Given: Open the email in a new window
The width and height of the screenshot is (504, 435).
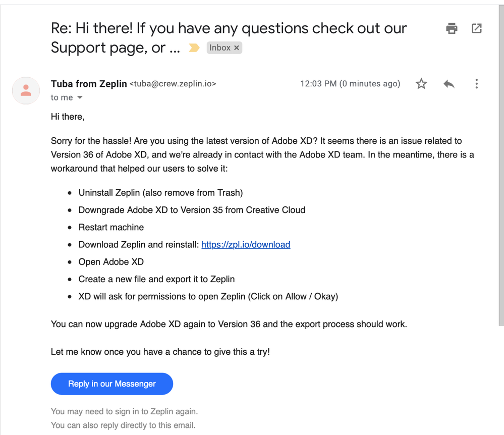Looking at the screenshot, I should click(x=477, y=28).
